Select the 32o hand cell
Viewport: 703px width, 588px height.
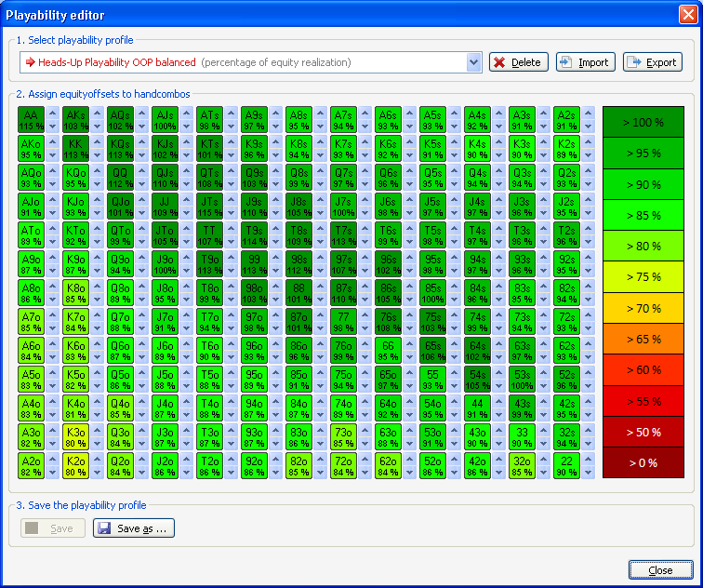[x=523, y=465]
